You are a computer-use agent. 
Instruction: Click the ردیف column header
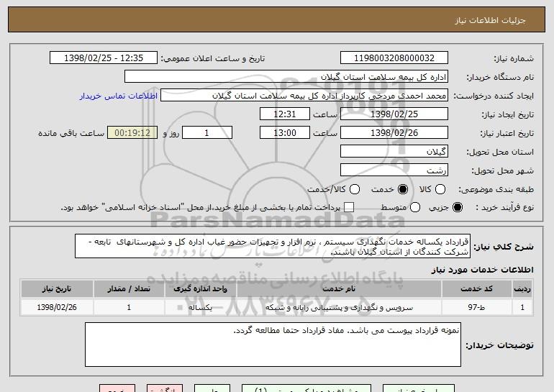point(522,289)
